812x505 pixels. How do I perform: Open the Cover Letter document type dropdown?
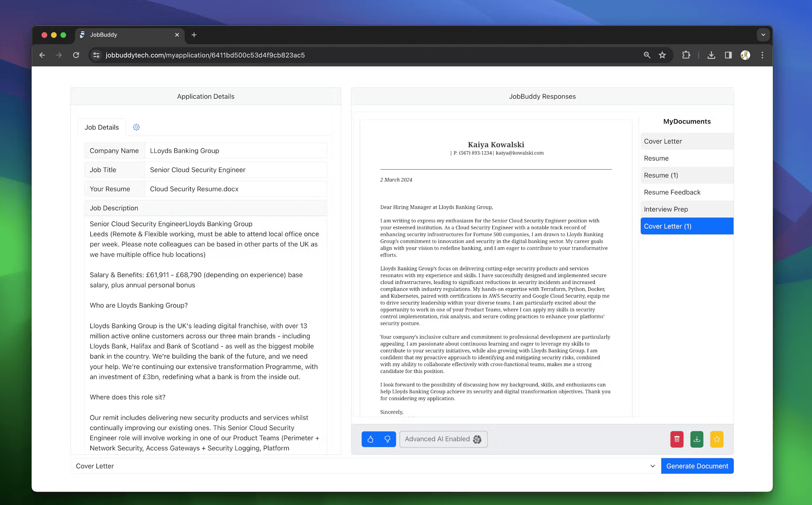pos(366,466)
